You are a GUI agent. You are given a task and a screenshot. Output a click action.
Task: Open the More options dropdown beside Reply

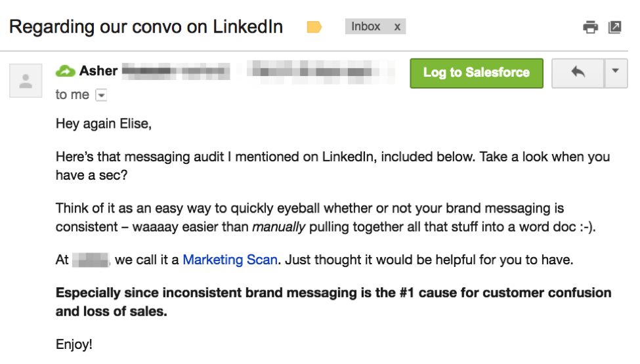(615, 73)
